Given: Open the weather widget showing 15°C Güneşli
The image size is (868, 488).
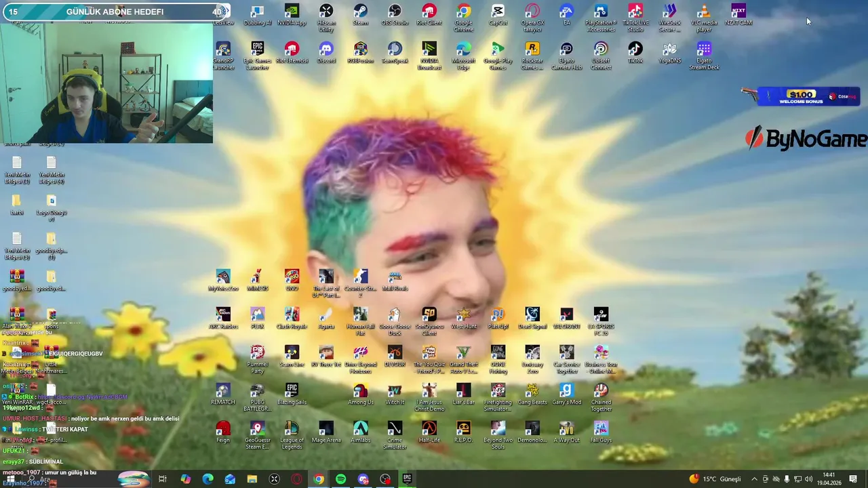Looking at the screenshot, I should [715, 479].
